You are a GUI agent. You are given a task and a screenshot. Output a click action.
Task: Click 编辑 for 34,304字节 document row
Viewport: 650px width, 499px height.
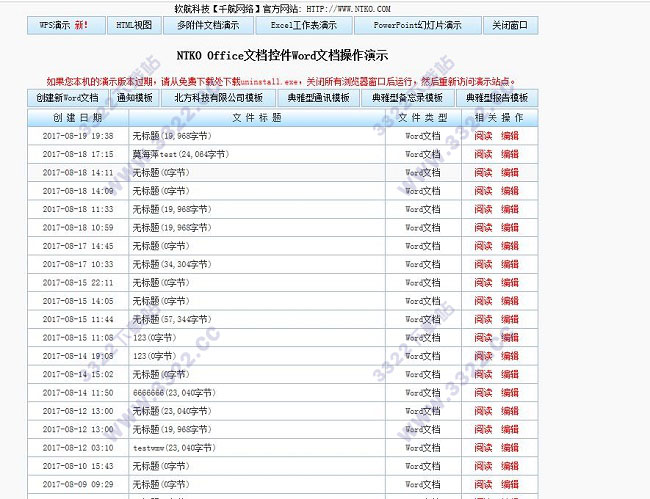coord(510,264)
